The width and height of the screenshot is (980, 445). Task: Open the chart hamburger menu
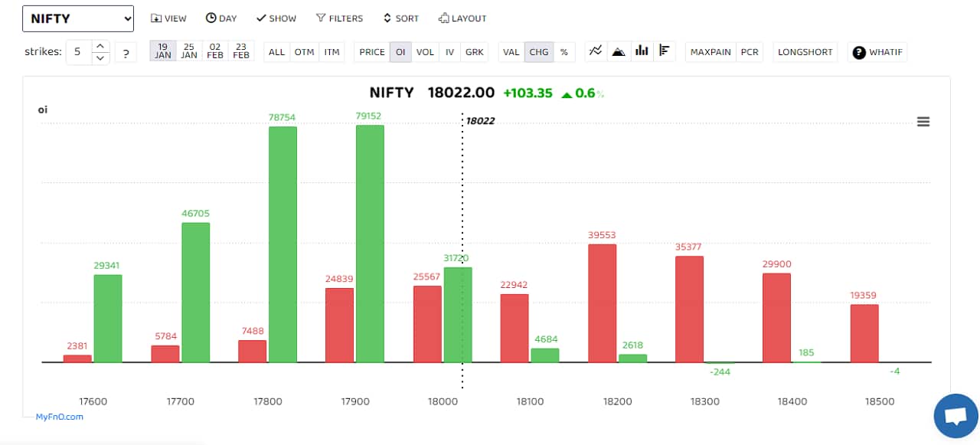(x=923, y=121)
